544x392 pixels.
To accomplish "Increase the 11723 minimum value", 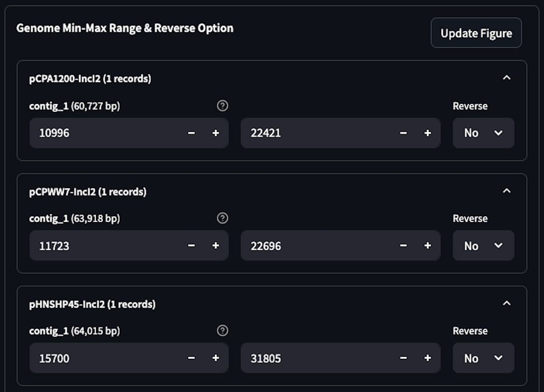I will [x=216, y=246].
